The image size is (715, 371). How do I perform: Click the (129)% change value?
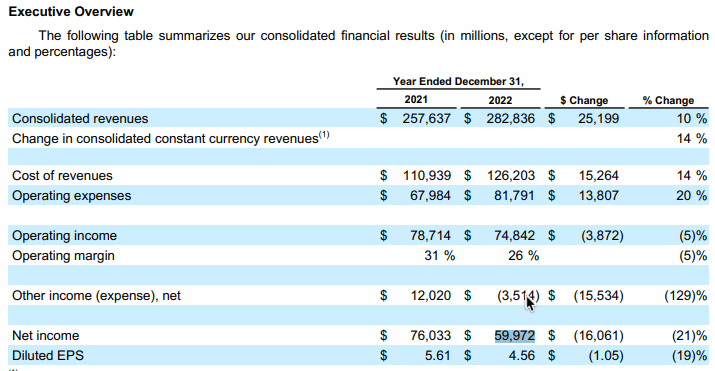pyautogui.click(x=685, y=296)
